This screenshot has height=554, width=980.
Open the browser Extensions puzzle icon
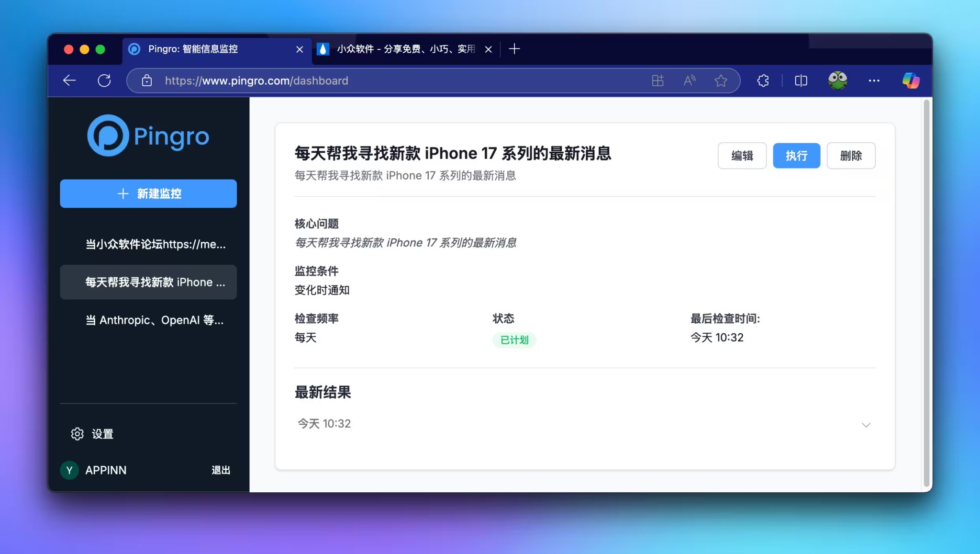click(762, 80)
